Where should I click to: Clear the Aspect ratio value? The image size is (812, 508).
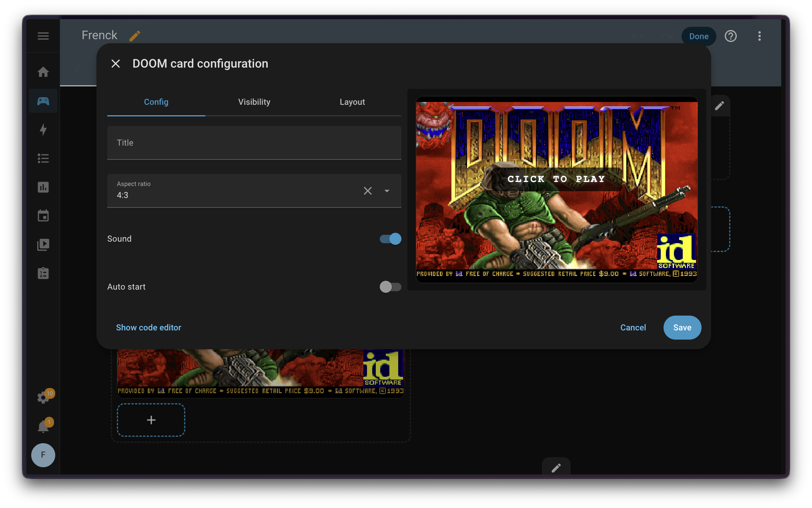point(368,191)
